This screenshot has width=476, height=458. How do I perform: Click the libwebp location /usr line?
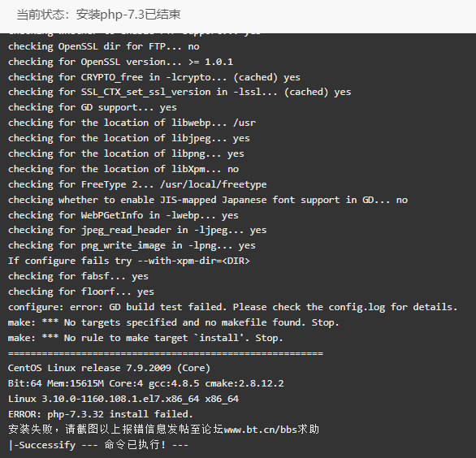pyautogui.click(x=132, y=123)
